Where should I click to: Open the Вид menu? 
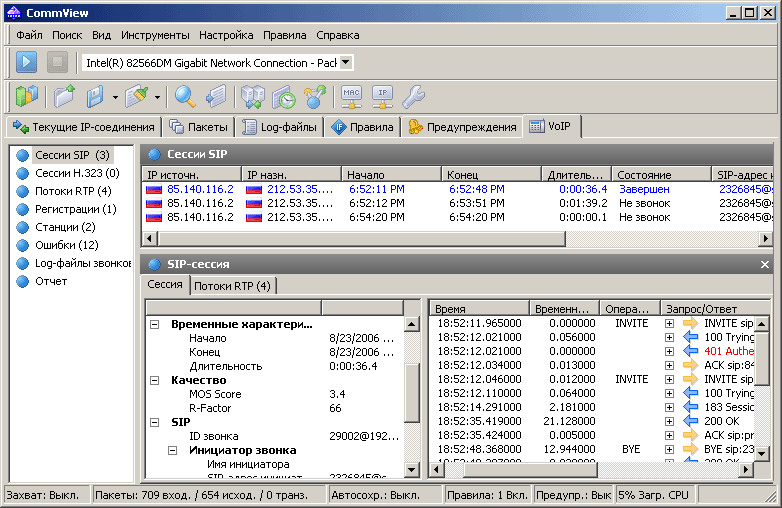tap(101, 35)
